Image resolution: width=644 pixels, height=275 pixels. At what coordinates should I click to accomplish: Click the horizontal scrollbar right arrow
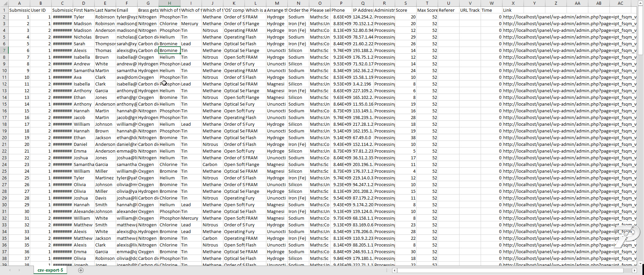pos(634,270)
